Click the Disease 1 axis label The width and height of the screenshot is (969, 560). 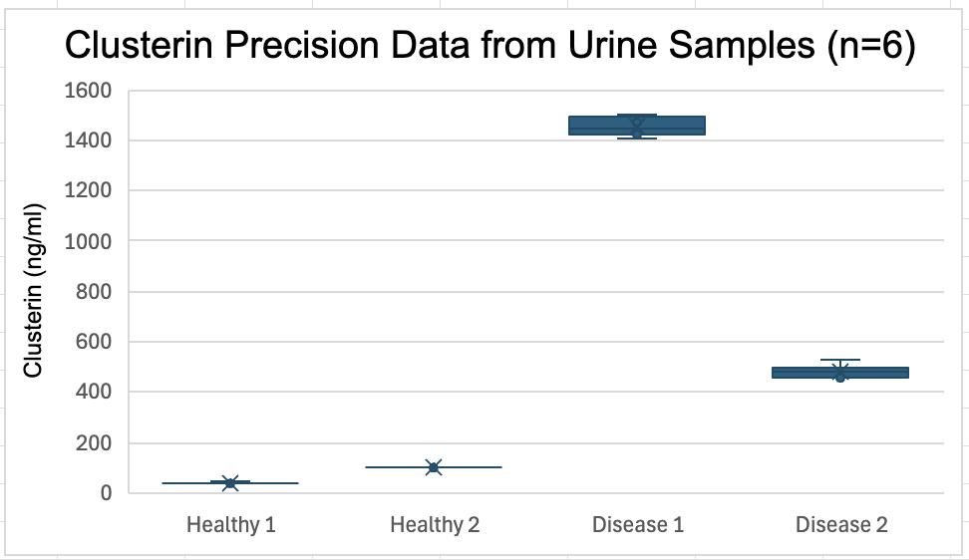pyautogui.click(x=638, y=524)
